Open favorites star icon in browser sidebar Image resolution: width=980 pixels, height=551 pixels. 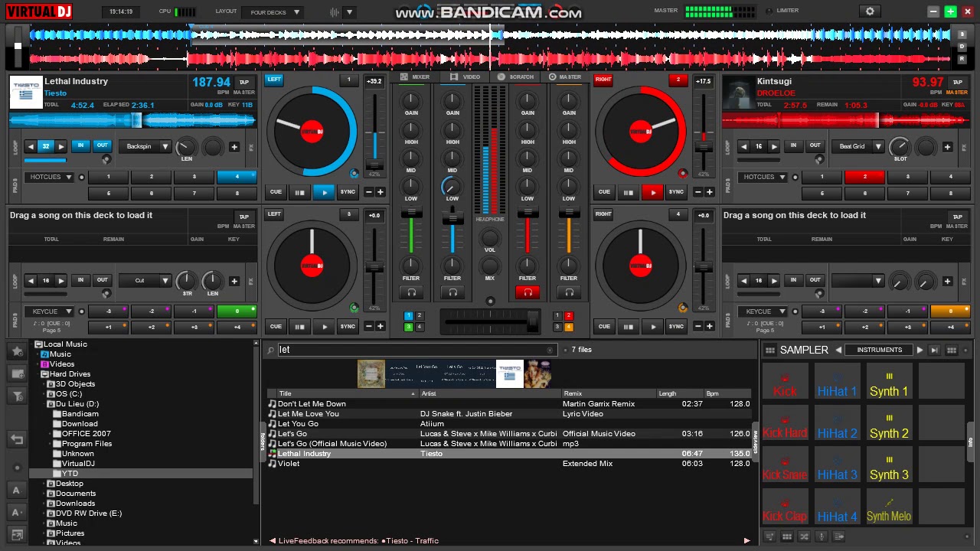click(x=17, y=350)
